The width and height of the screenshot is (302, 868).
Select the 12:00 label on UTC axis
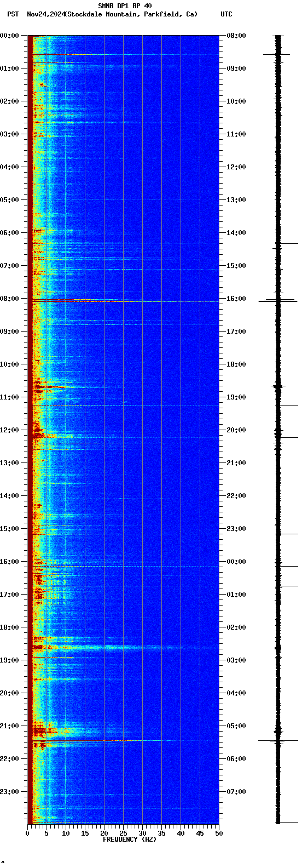(236, 167)
